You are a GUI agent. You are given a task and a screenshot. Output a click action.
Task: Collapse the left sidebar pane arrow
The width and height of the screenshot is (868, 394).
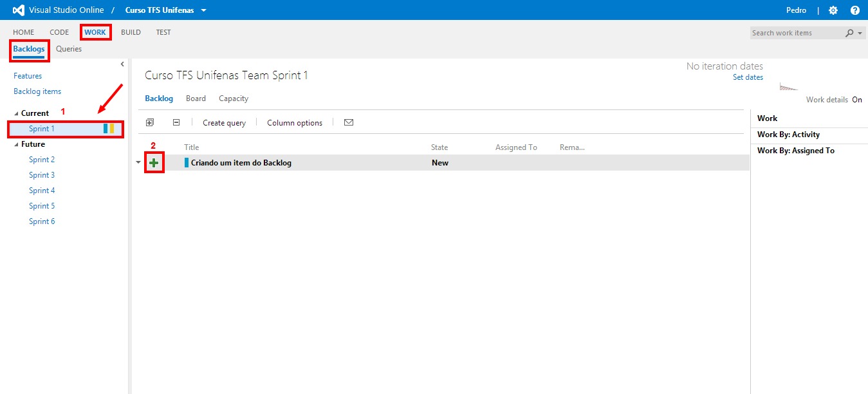pos(122,64)
